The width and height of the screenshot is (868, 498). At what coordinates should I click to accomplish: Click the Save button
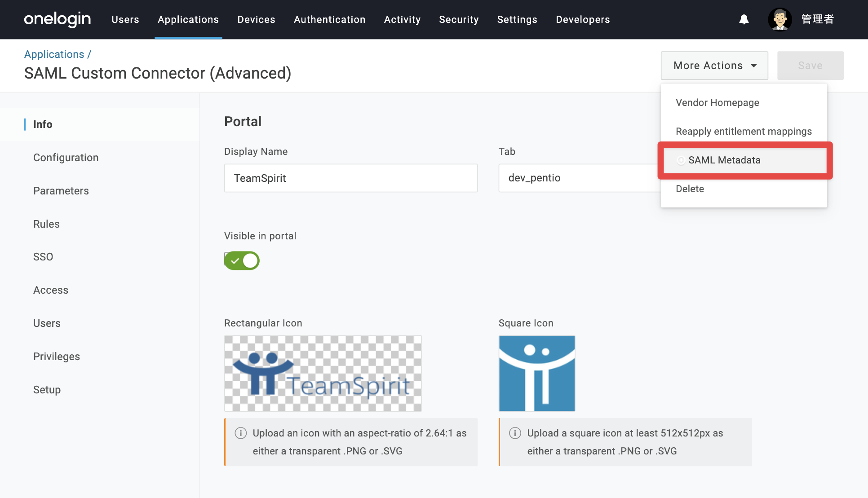[x=810, y=66]
